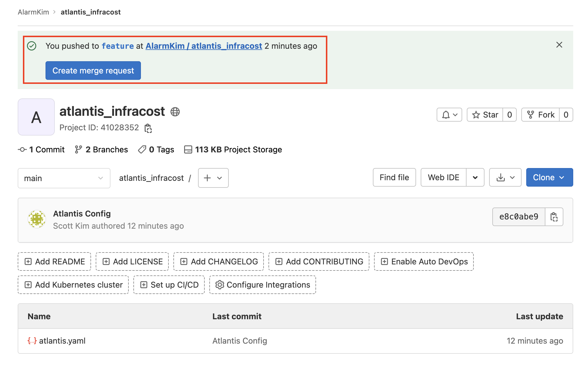Click Create merge request button
Screen dimensions: 588x368
click(93, 71)
